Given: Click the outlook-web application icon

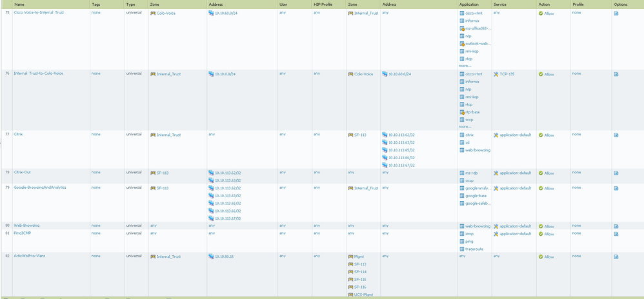Looking at the screenshot, I should click(x=462, y=43).
